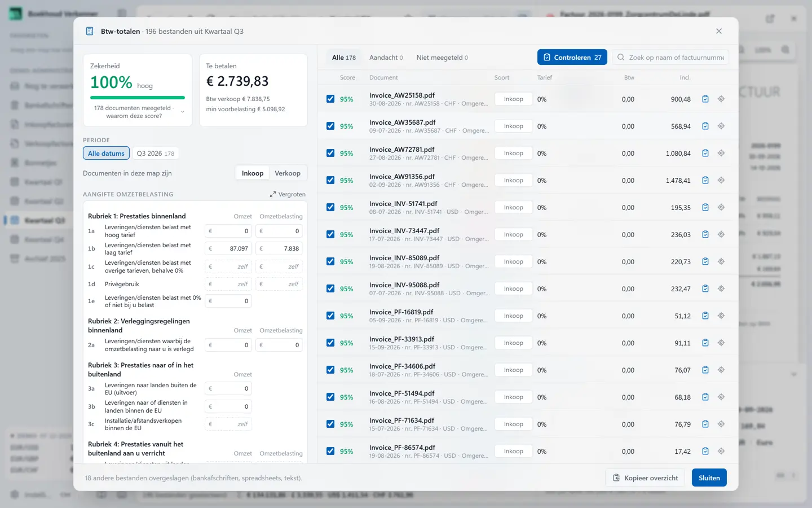Toggle checkbox for Invoice_INV-51741.pdf

[x=330, y=207]
